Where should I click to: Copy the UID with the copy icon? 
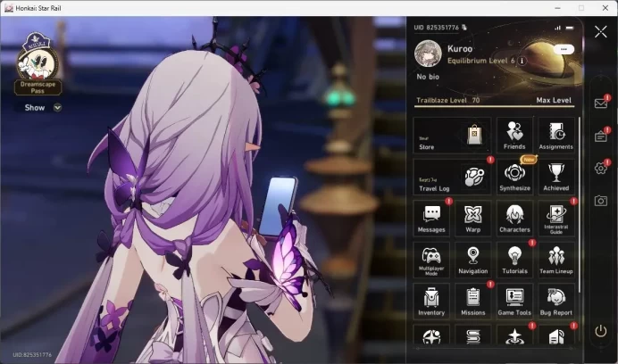coord(464,27)
